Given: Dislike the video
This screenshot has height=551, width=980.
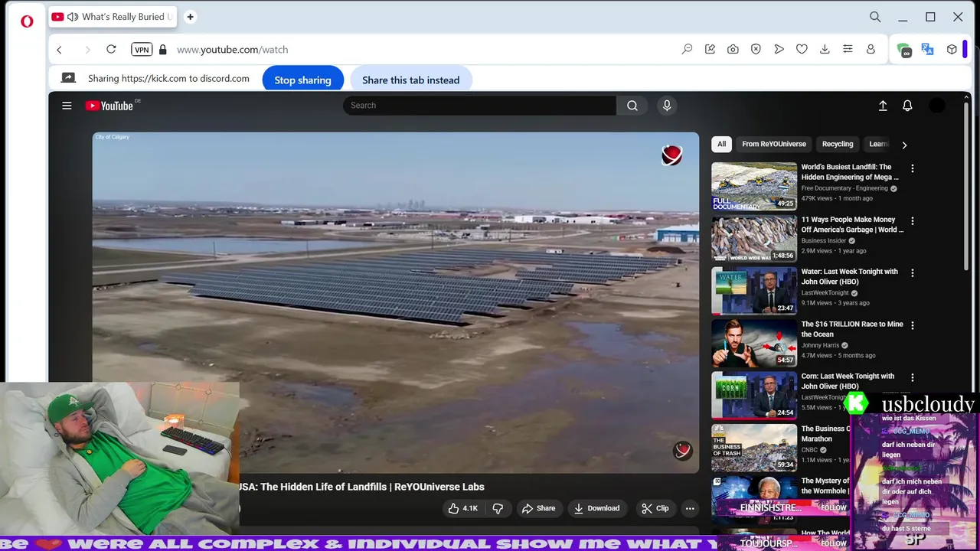Looking at the screenshot, I should click(x=498, y=508).
